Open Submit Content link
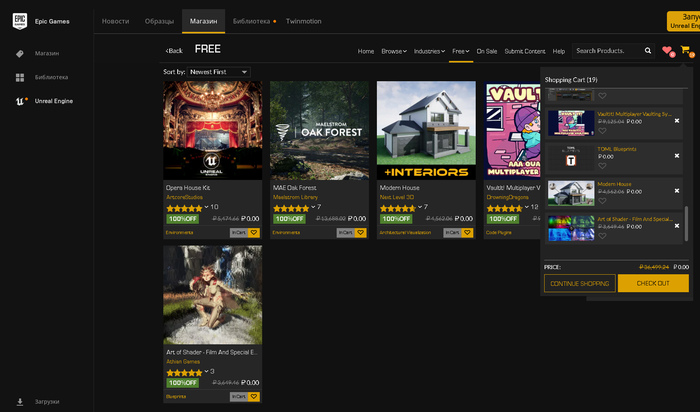700x412 pixels. pos(525,51)
